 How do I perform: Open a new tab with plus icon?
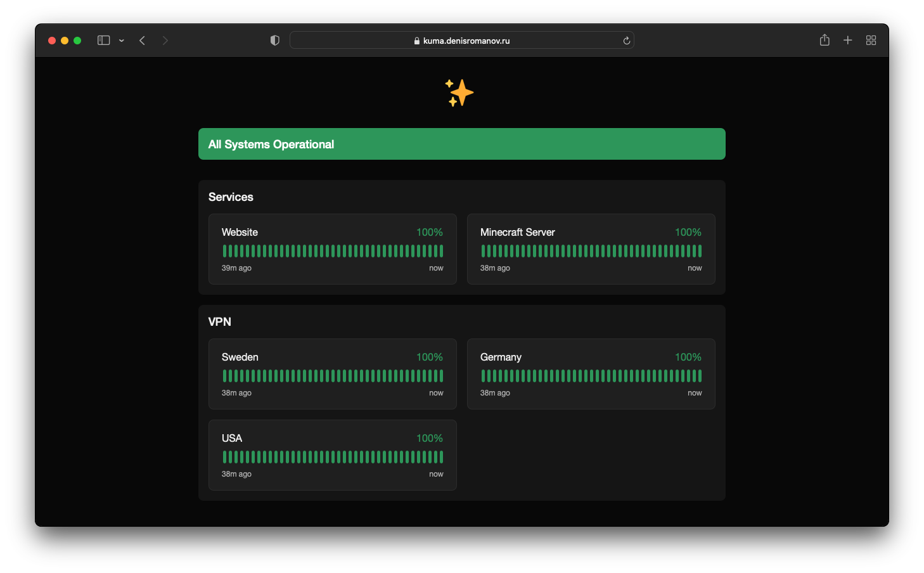[x=847, y=41]
